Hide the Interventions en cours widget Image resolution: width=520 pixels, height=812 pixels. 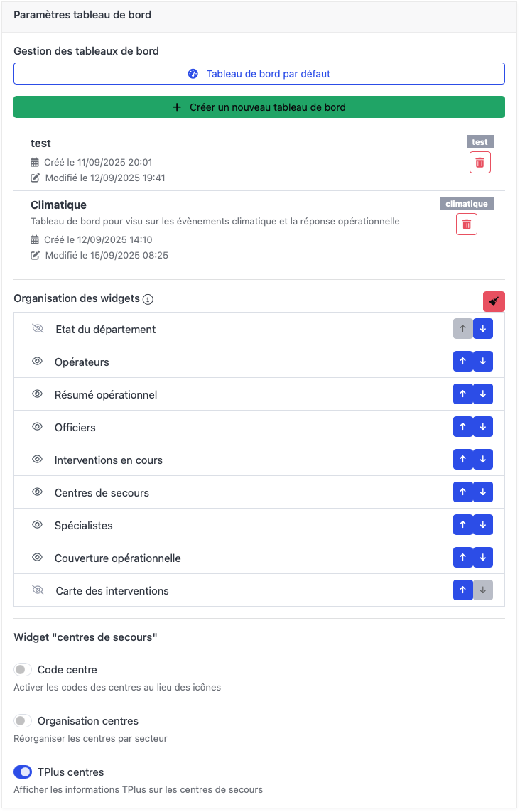(x=38, y=460)
